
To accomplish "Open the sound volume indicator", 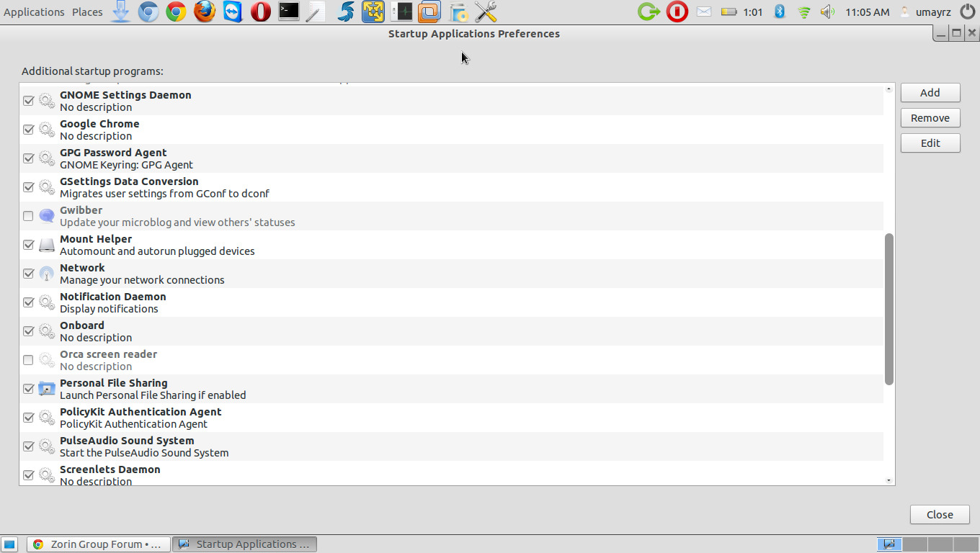I will point(827,12).
